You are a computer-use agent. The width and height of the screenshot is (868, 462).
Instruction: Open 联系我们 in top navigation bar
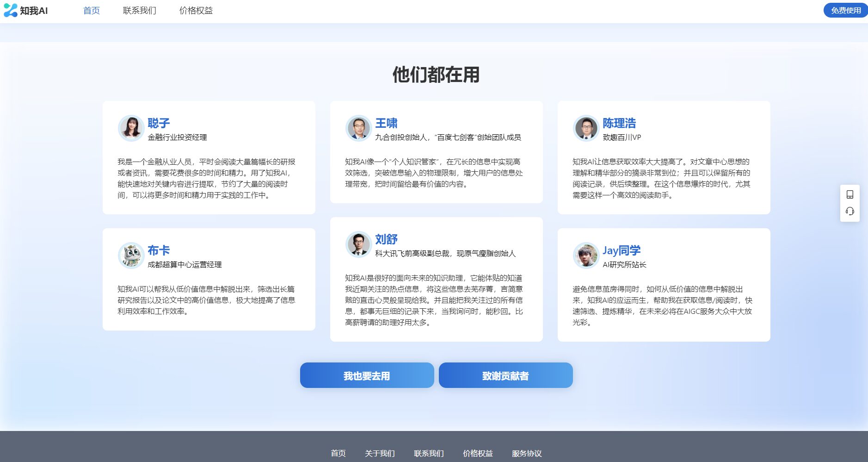[140, 11]
